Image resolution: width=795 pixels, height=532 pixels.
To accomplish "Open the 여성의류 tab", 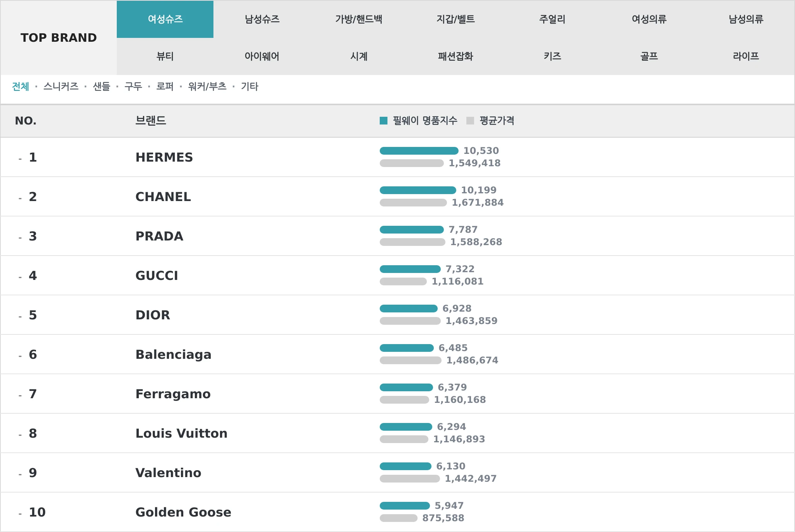I will (x=649, y=19).
